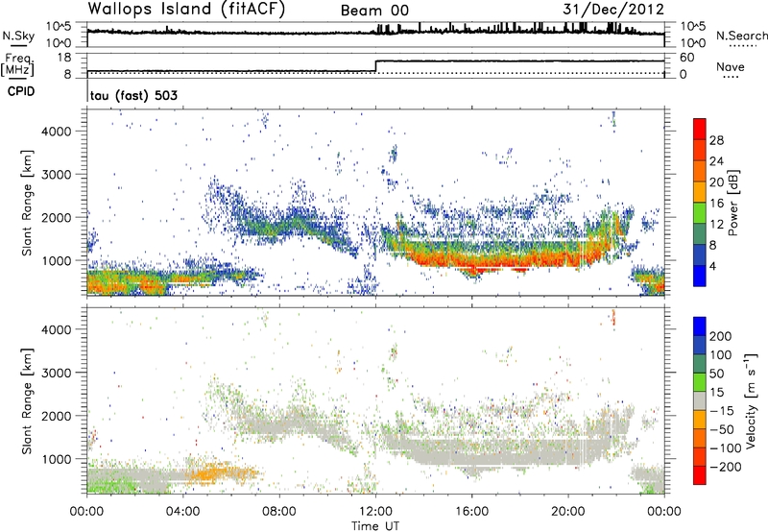The width and height of the screenshot is (768, 532).
Task: Click the '4000' tick of the power panel
Action: pos(57,132)
